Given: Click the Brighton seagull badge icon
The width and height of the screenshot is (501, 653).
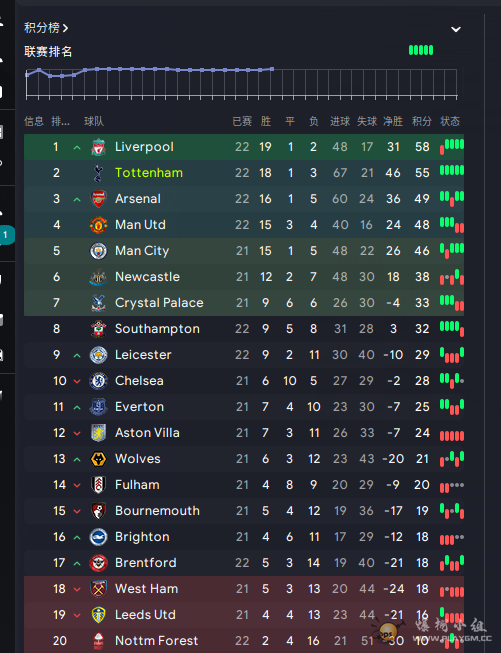Looking at the screenshot, I should pyautogui.click(x=98, y=537).
